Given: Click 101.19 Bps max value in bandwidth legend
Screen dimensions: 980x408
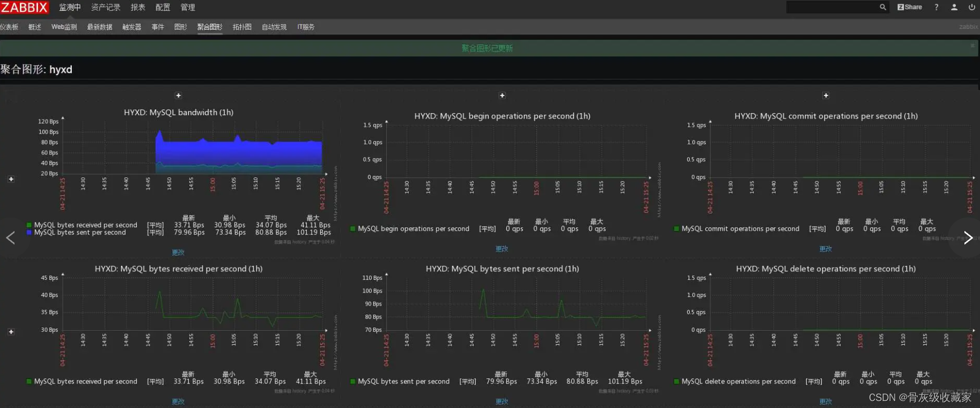Looking at the screenshot, I should click(314, 232).
